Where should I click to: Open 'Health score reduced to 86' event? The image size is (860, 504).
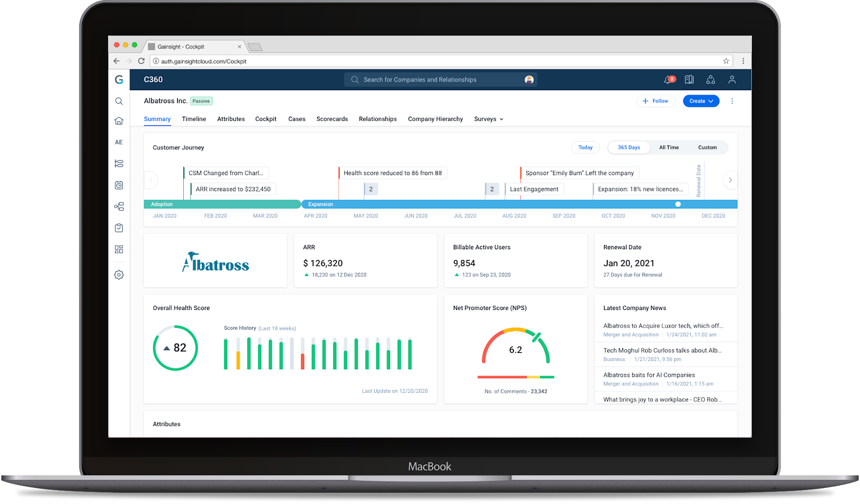393,173
